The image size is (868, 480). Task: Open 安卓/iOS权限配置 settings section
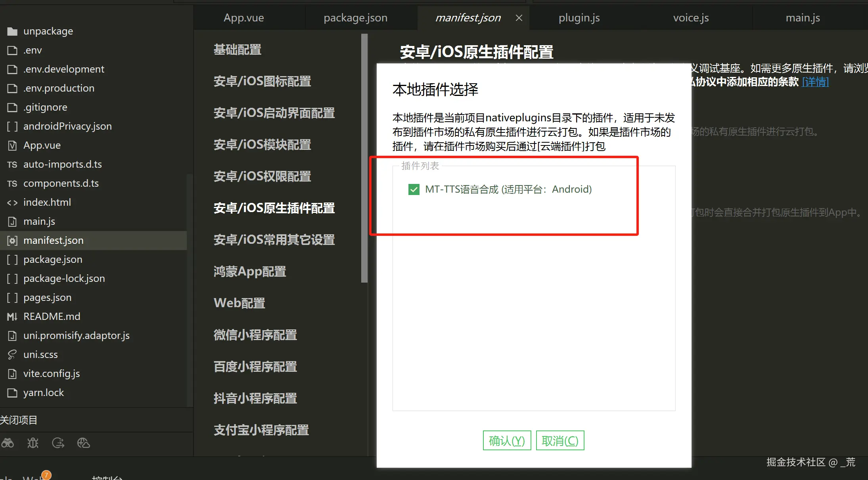click(262, 176)
